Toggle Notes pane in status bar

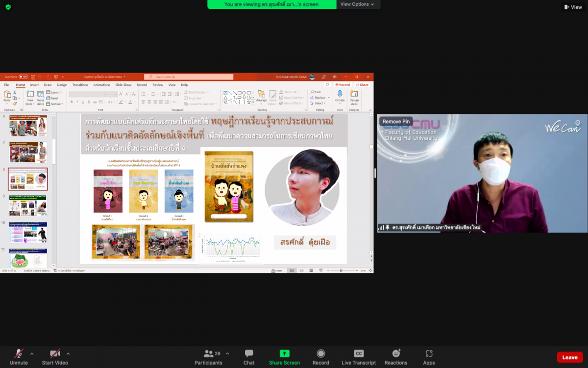[277, 270]
